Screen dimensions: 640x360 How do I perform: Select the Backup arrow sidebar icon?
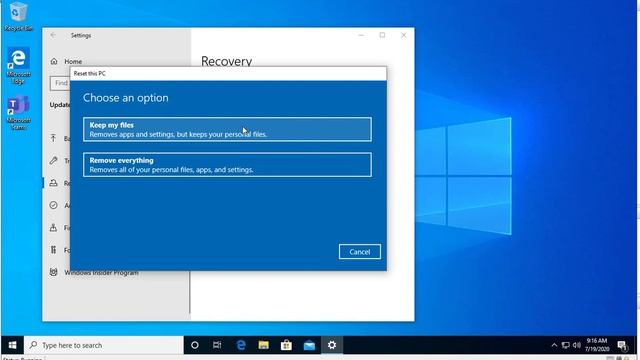(x=53, y=138)
